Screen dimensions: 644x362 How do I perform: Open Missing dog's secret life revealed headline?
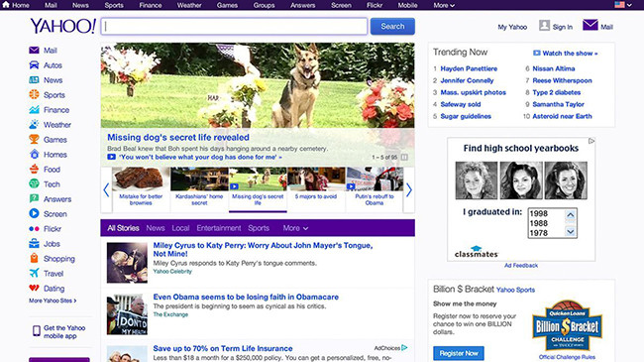(x=178, y=138)
